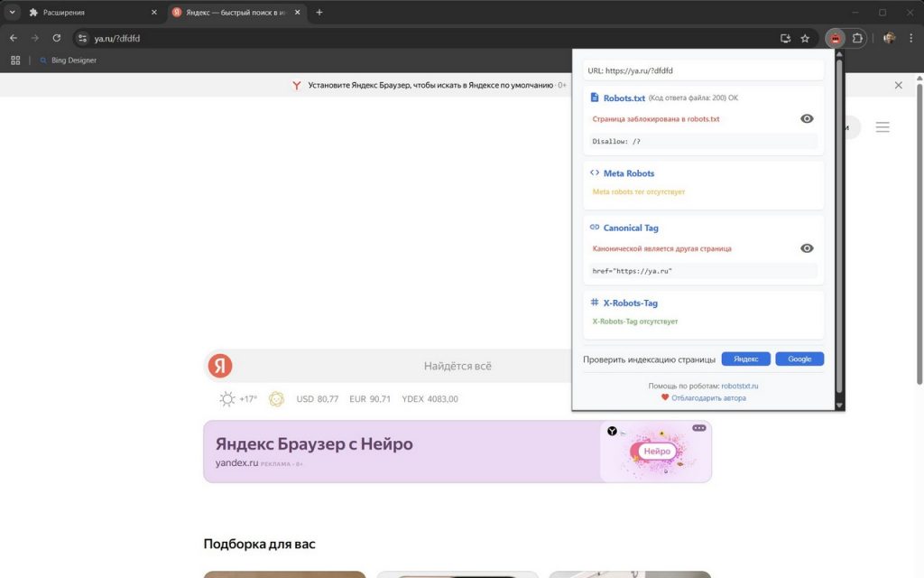Open the apps grid in bookmarks bar

(15, 61)
